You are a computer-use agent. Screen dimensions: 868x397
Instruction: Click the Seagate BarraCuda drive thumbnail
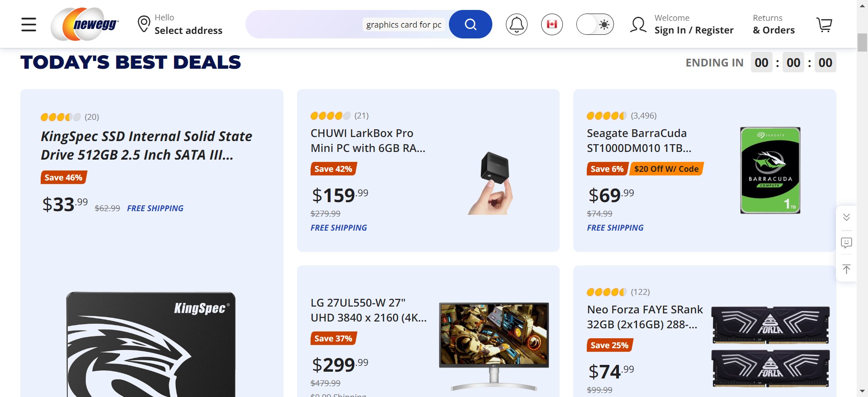[770, 170]
